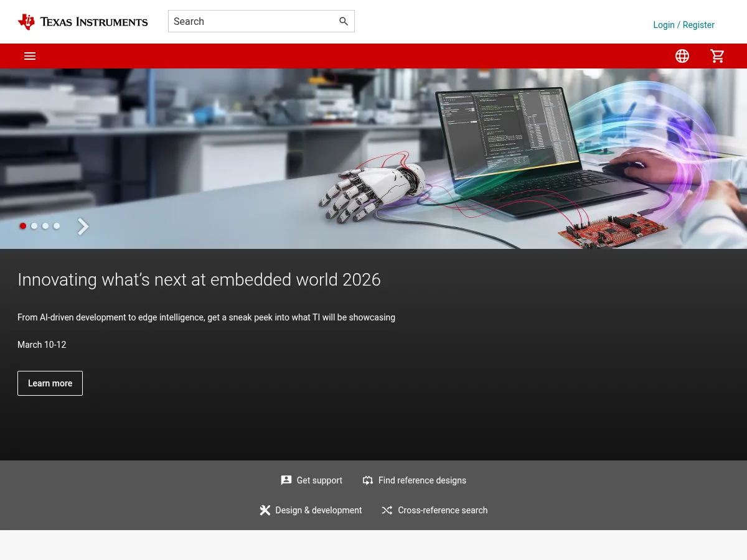This screenshot has height=560, width=747.
Task: Click the embedded world 2026 banner image
Action: 374,159
